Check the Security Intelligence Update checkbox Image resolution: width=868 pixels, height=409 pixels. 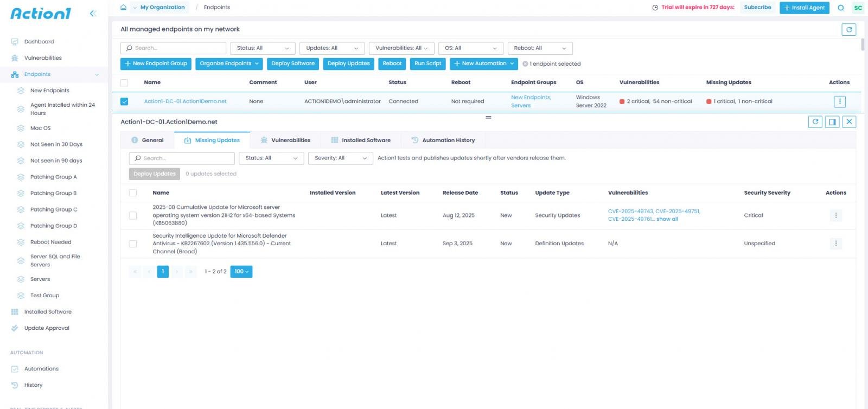(133, 244)
